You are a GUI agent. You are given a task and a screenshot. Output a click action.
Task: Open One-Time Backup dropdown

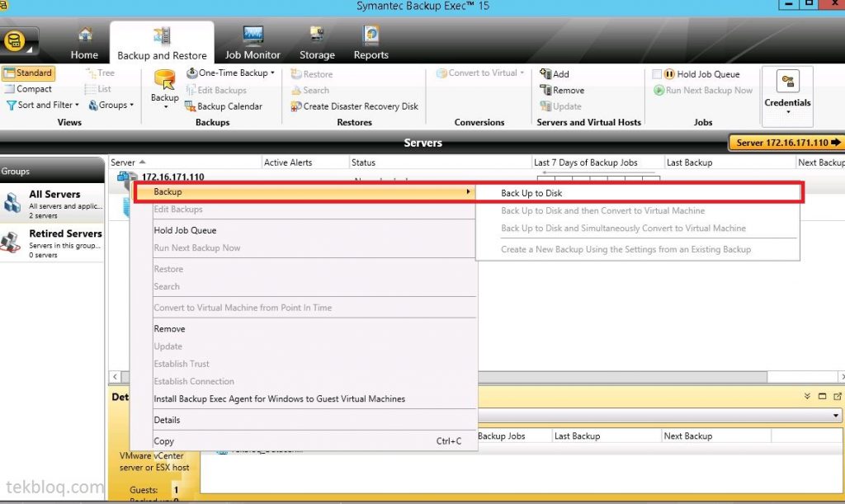click(x=231, y=73)
